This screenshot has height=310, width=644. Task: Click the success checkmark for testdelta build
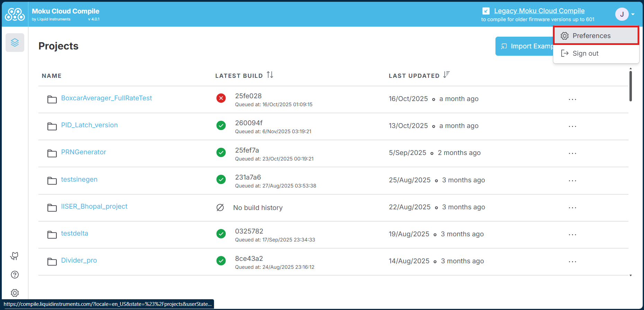(x=221, y=234)
